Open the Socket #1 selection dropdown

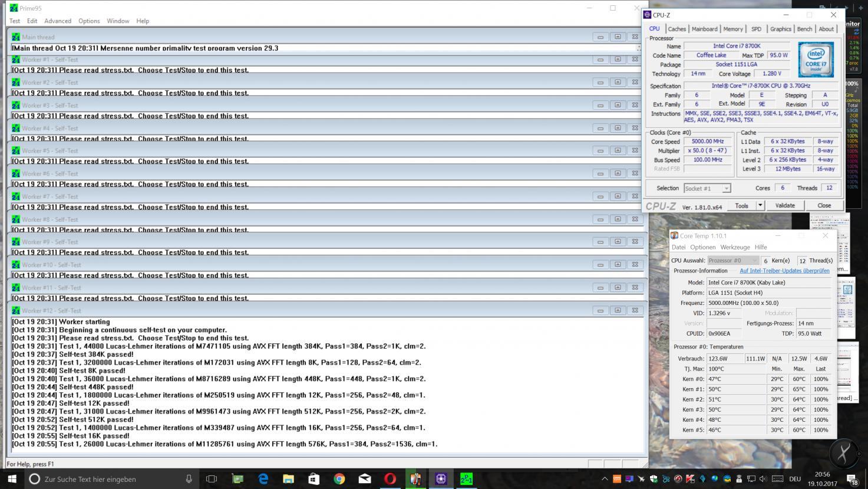707,188
